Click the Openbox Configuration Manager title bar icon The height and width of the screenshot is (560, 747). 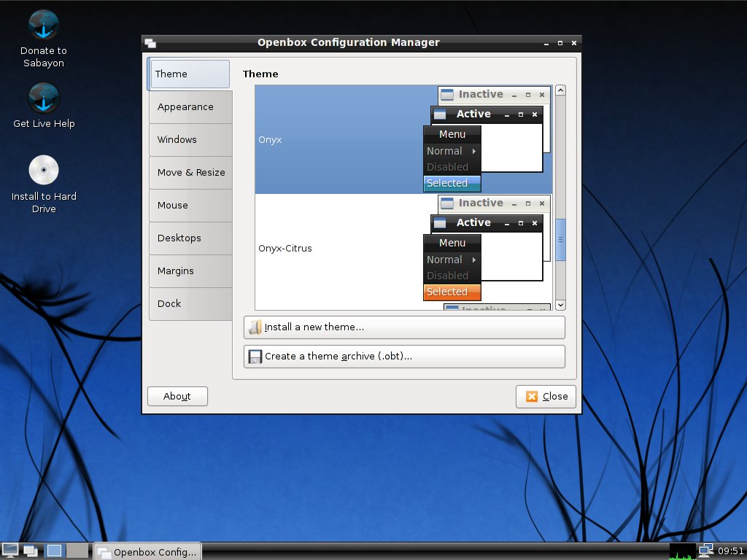(150, 43)
